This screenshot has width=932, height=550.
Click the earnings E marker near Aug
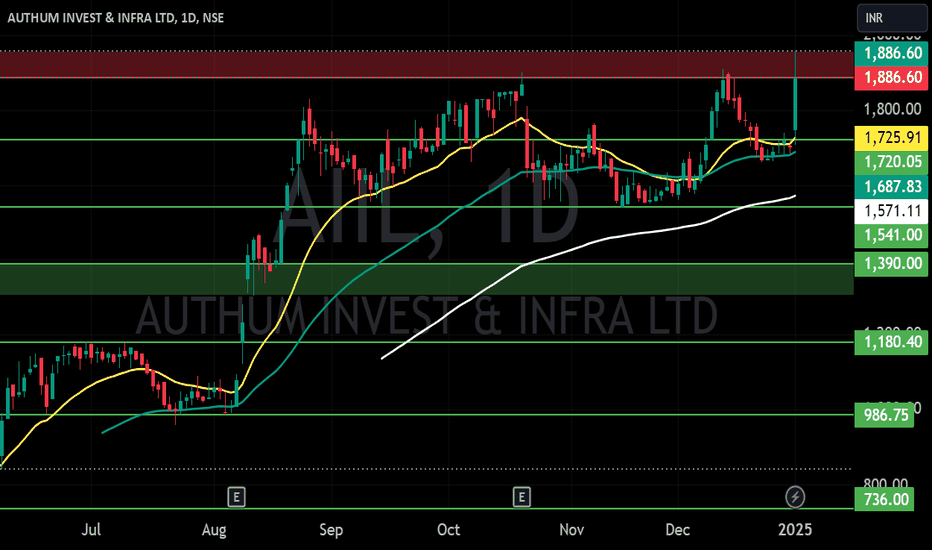point(237,496)
